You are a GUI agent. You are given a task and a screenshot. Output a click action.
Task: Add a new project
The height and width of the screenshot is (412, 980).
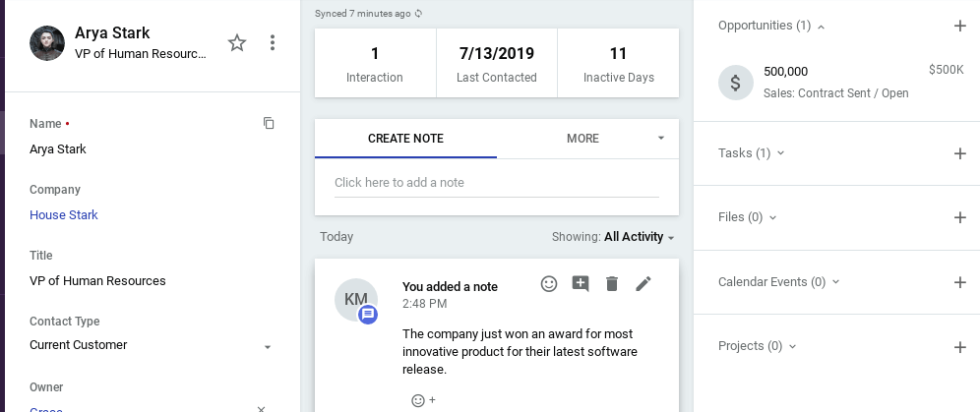pyautogui.click(x=960, y=347)
